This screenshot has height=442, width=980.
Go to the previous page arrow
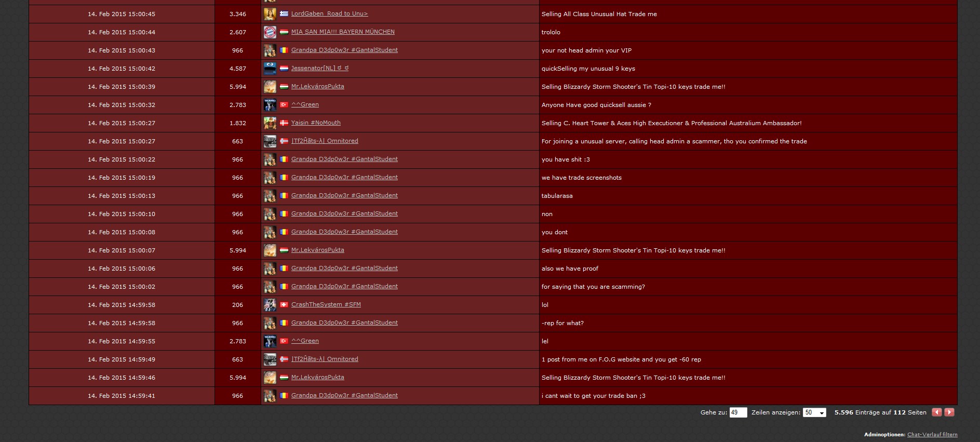pos(937,412)
